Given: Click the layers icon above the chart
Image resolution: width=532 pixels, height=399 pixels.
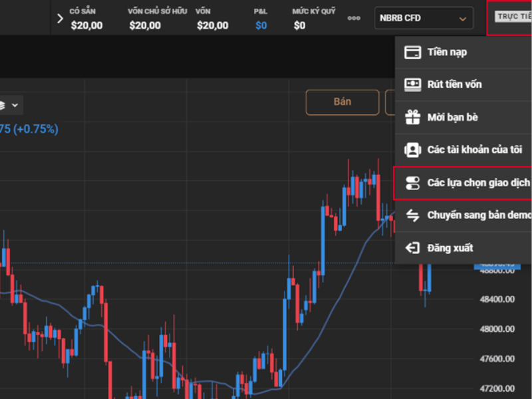Looking at the screenshot, I should [2, 105].
